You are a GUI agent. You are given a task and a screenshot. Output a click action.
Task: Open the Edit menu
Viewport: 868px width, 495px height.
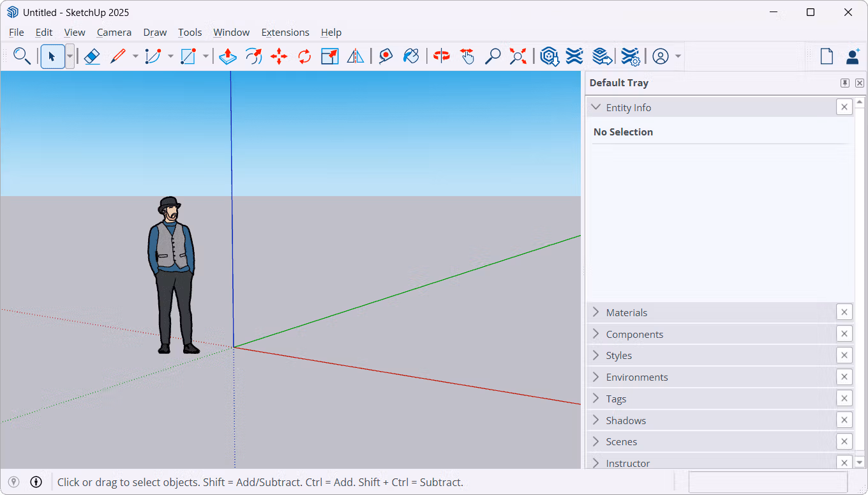(x=44, y=32)
